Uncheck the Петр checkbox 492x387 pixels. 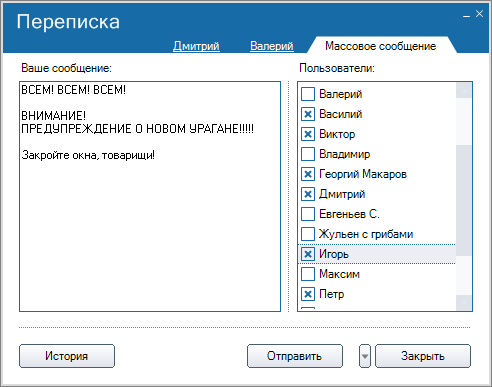click(x=308, y=294)
